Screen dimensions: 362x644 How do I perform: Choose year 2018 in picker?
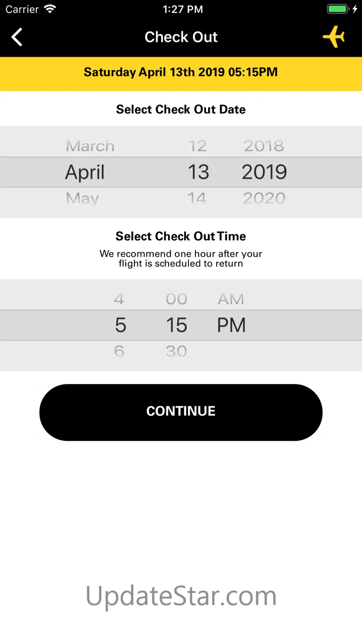click(264, 146)
